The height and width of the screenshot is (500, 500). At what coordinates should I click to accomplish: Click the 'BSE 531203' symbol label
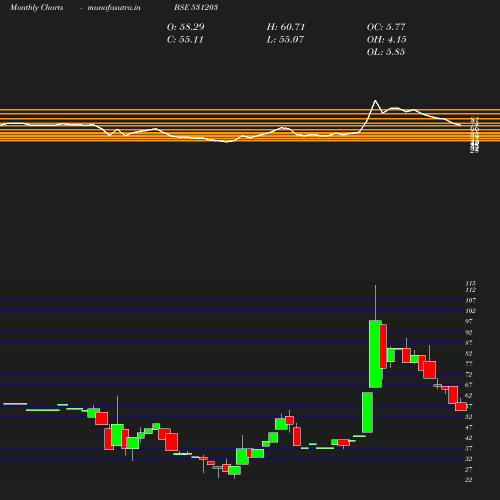196,7
